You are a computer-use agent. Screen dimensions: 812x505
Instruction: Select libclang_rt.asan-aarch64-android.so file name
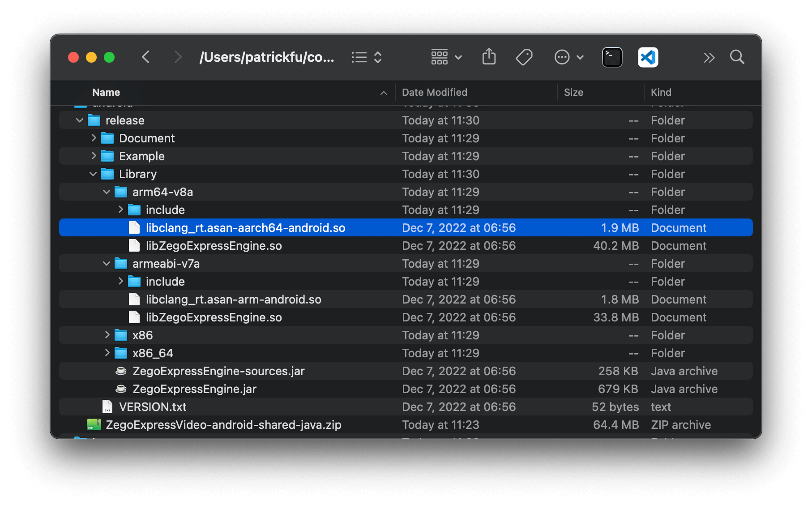[245, 228]
